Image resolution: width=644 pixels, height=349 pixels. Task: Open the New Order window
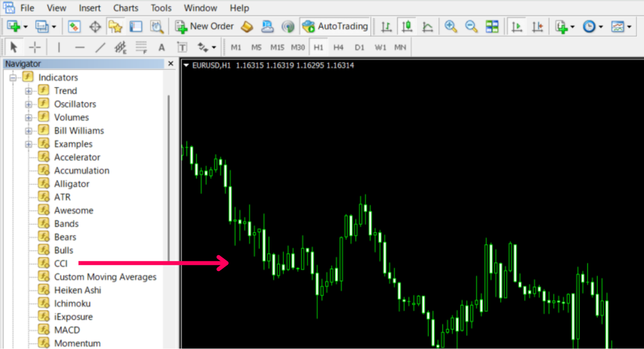204,26
